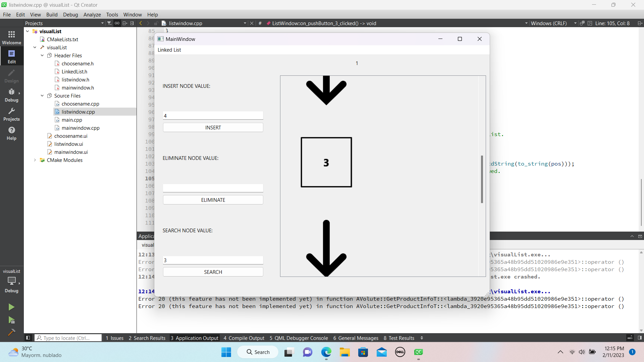Collapse the Header Files folder
The height and width of the screenshot is (362, 644).
pos(42,56)
